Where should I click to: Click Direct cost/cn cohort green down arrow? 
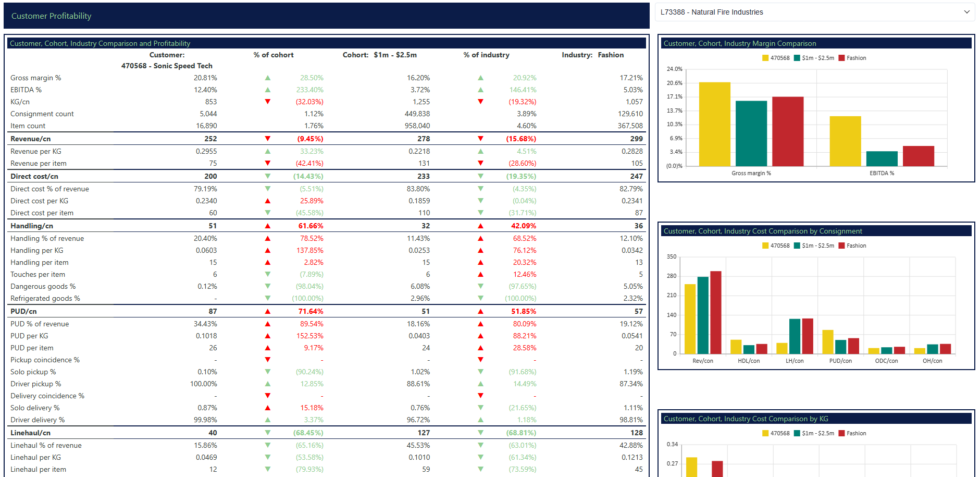coord(268,176)
